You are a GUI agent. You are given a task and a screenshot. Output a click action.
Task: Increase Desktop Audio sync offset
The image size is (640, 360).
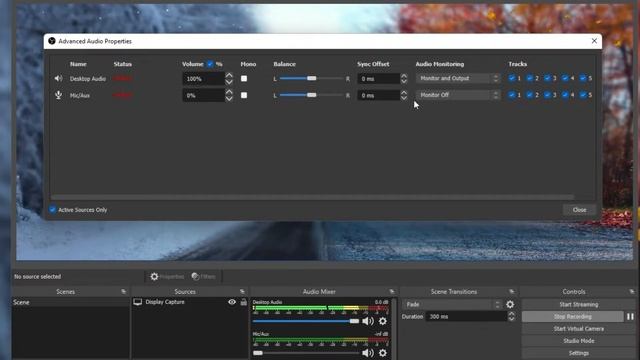point(404,76)
